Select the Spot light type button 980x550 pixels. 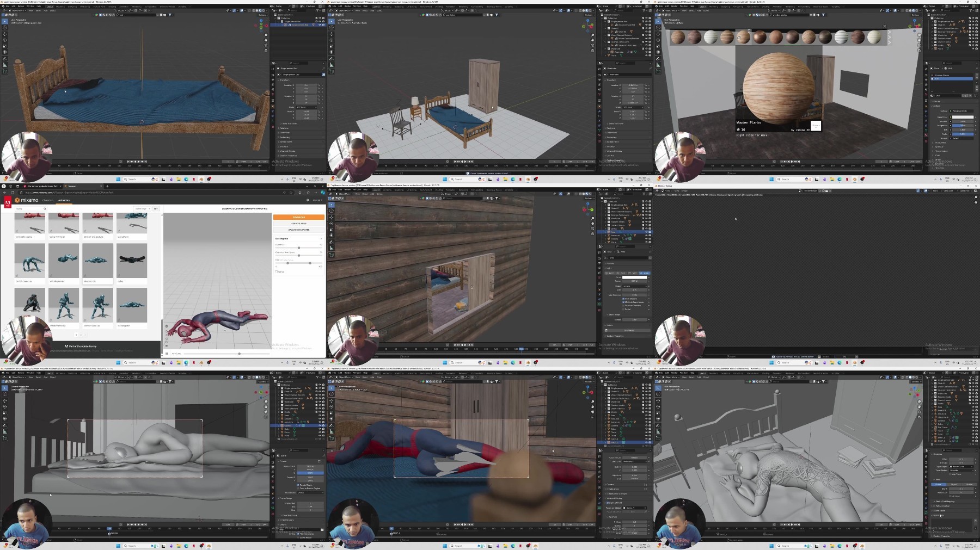pos(633,273)
